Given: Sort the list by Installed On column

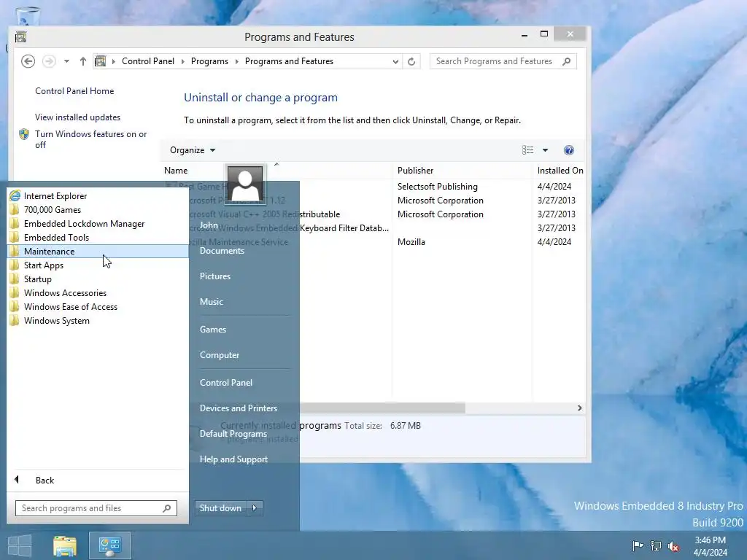Looking at the screenshot, I should [560, 171].
